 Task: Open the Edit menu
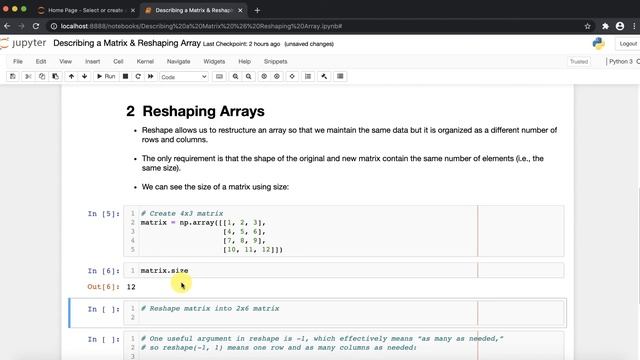click(41, 62)
